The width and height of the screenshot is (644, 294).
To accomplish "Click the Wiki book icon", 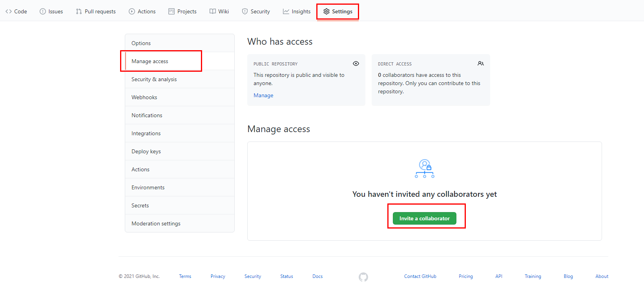I will [213, 11].
